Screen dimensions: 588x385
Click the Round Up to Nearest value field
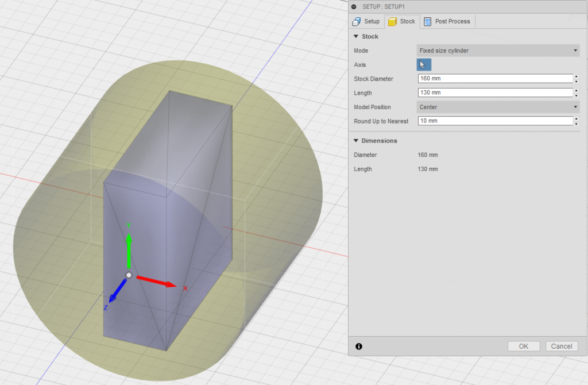tap(494, 121)
